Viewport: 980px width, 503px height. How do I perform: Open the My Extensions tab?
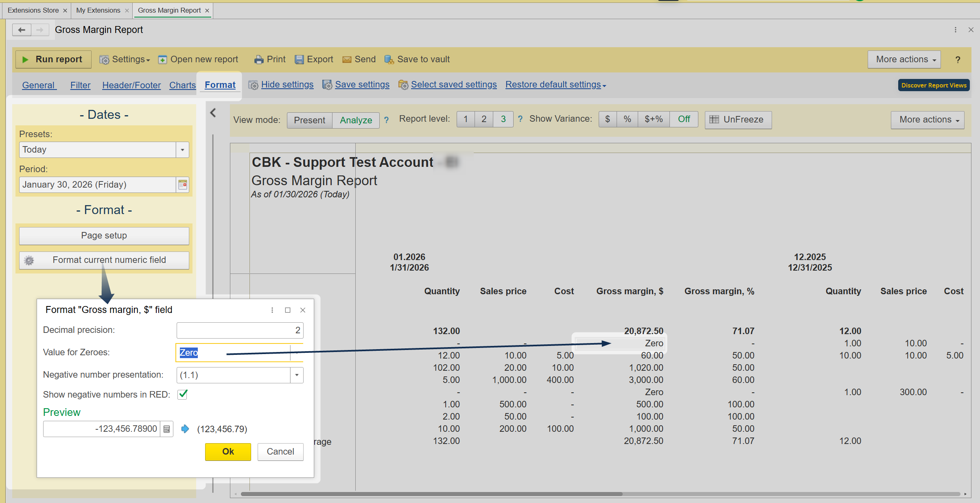tap(98, 10)
